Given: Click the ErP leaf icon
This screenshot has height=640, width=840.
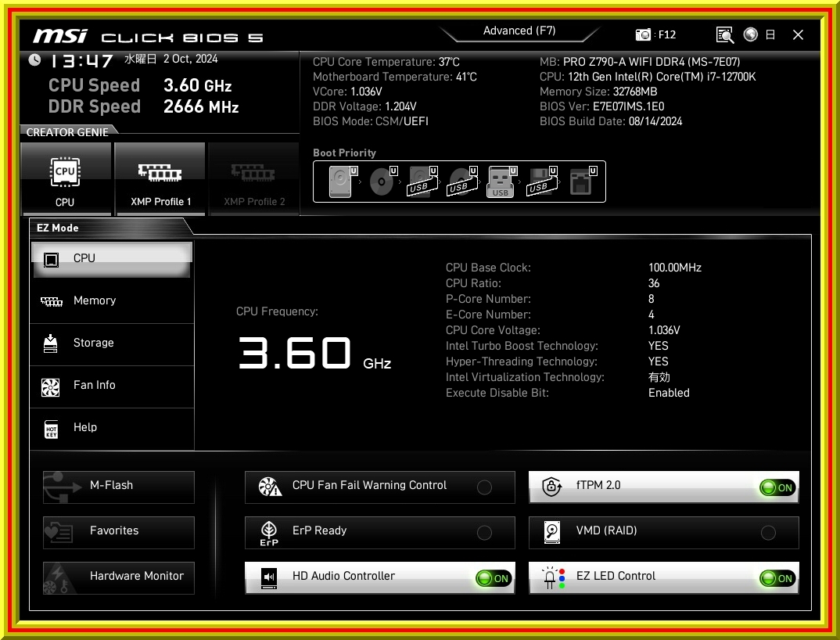Looking at the screenshot, I should pyautogui.click(x=269, y=534).
